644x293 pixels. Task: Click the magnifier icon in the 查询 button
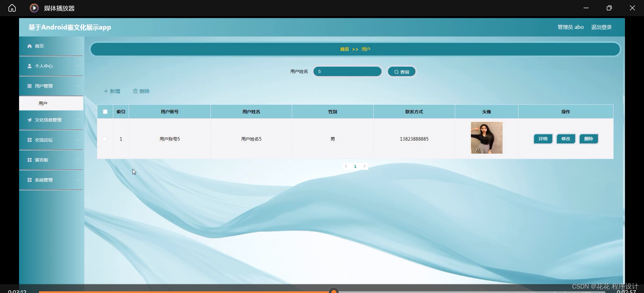coord(396,72)
